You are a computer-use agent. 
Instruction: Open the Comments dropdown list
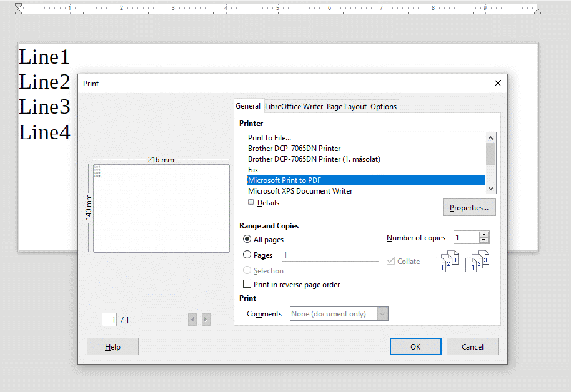(382, 314)
